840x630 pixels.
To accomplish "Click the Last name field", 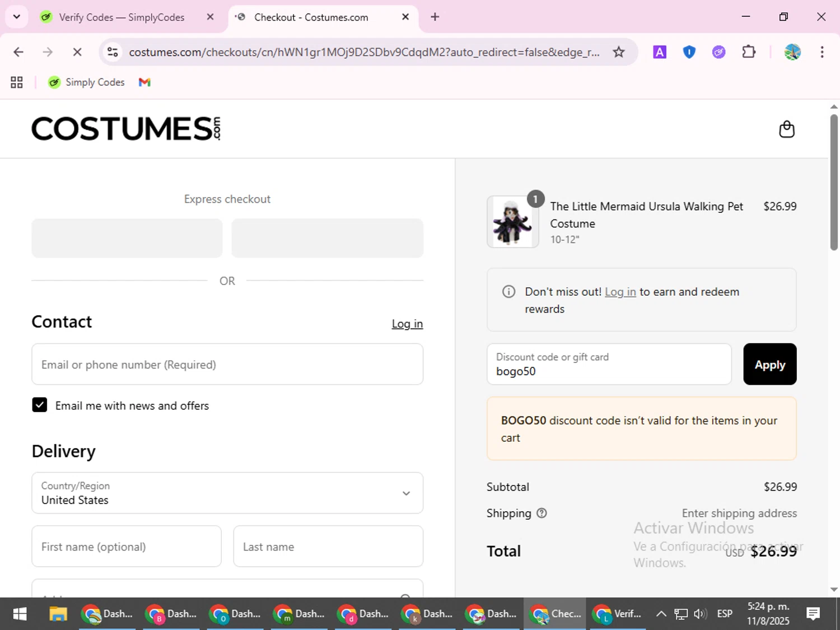I will point(328,546).
